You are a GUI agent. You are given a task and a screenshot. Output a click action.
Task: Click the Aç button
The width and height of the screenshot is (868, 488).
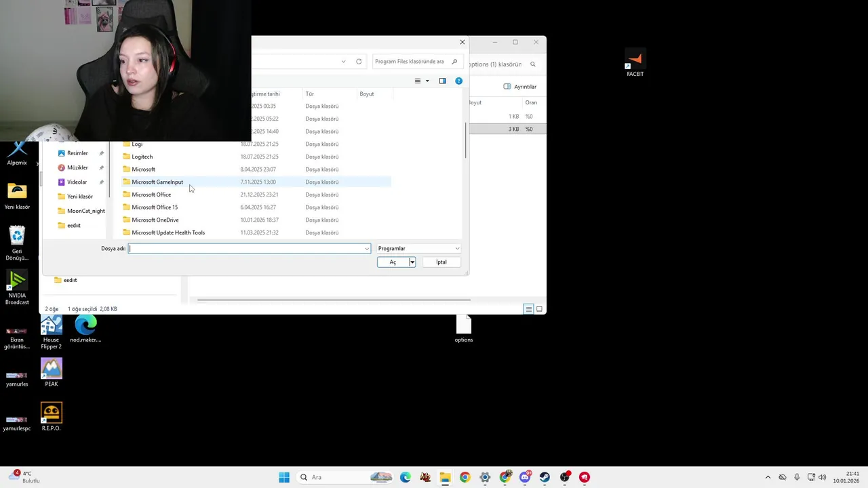(393, 262)
